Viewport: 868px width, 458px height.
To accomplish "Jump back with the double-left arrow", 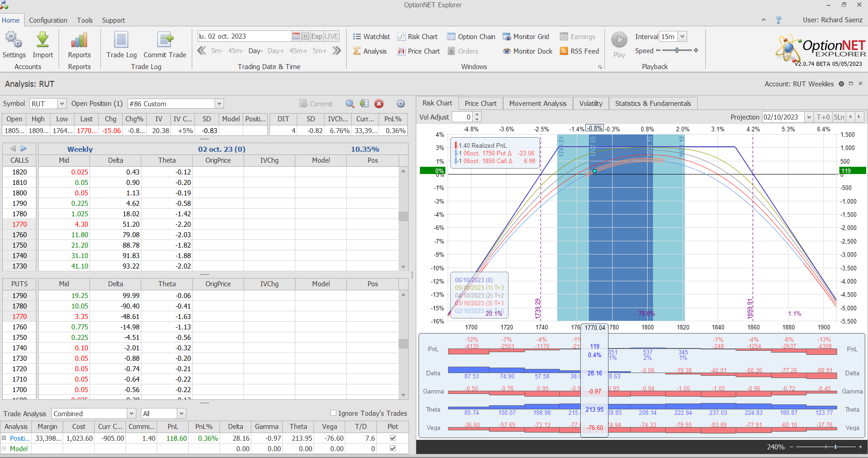I will 202,51.
